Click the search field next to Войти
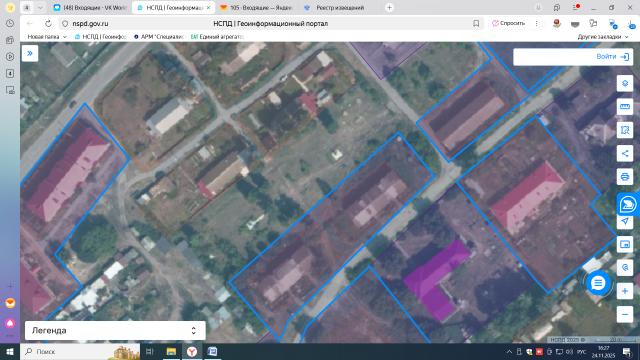The image size is (640, 360). (x=553, y=57)
